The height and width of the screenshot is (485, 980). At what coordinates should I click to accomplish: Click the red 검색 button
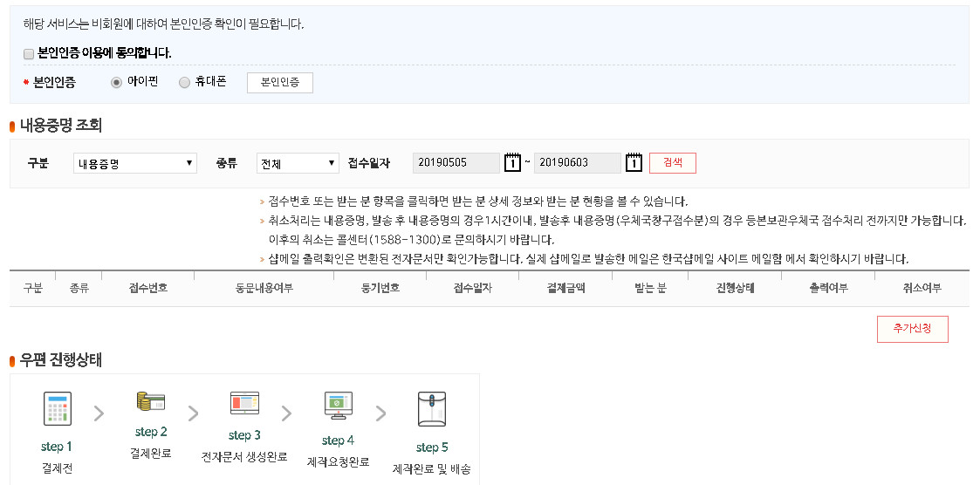tap(673, 162)
